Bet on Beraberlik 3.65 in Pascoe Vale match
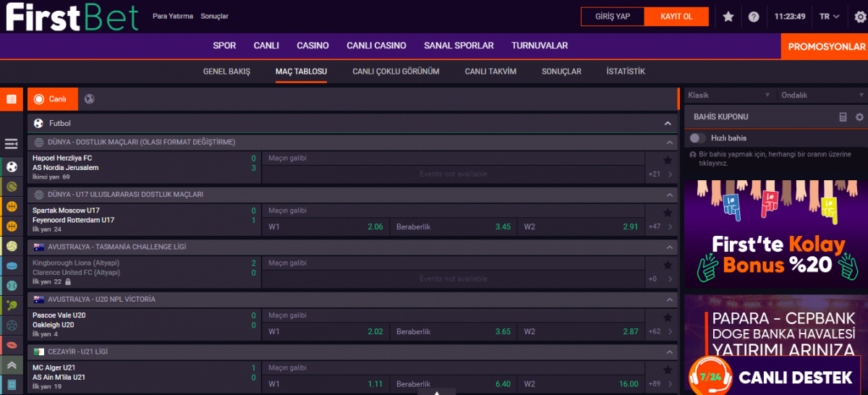 [454, 331]
